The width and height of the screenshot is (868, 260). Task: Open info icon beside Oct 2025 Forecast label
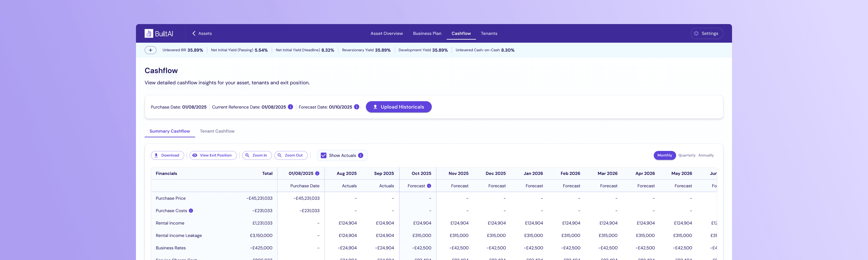429,186
